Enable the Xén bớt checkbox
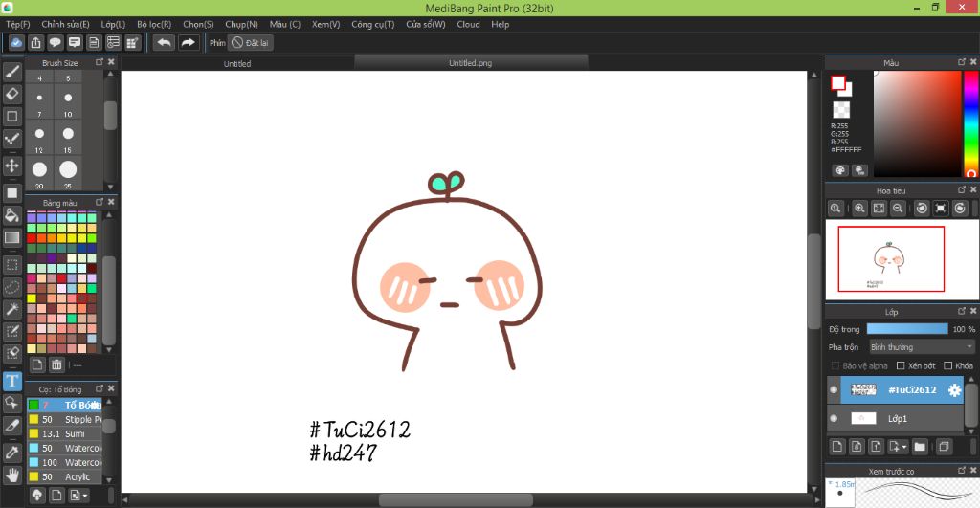Viewport: 980px width, 508px height. [x=901, y=365]
